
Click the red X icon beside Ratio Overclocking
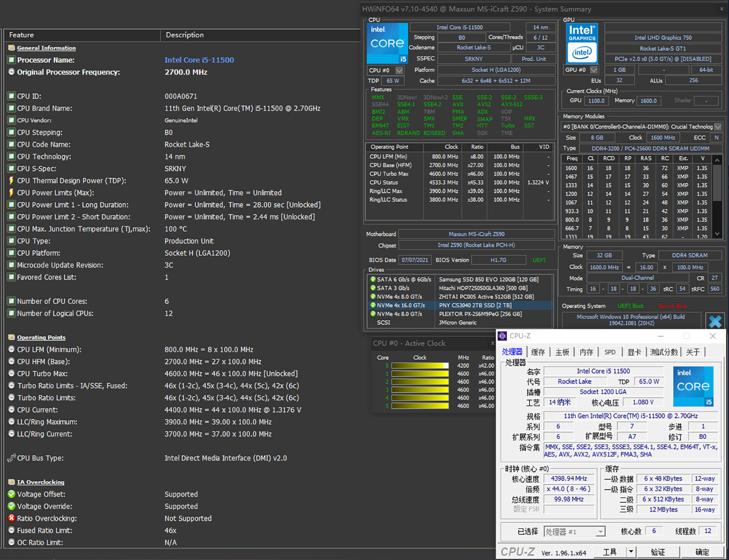(x=12, y=518)
